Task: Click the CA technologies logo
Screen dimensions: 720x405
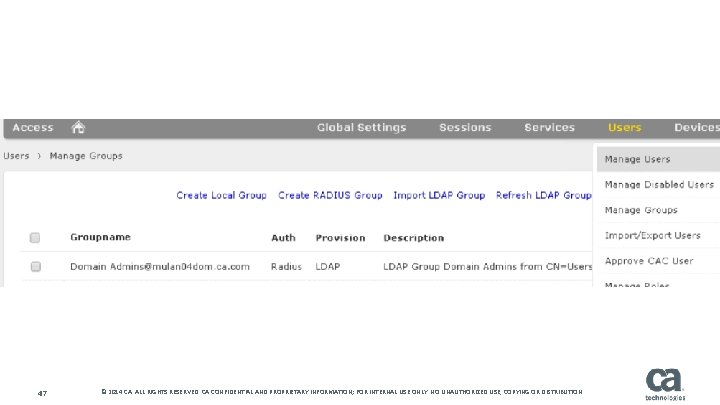Action: click(x=665, y=384)
